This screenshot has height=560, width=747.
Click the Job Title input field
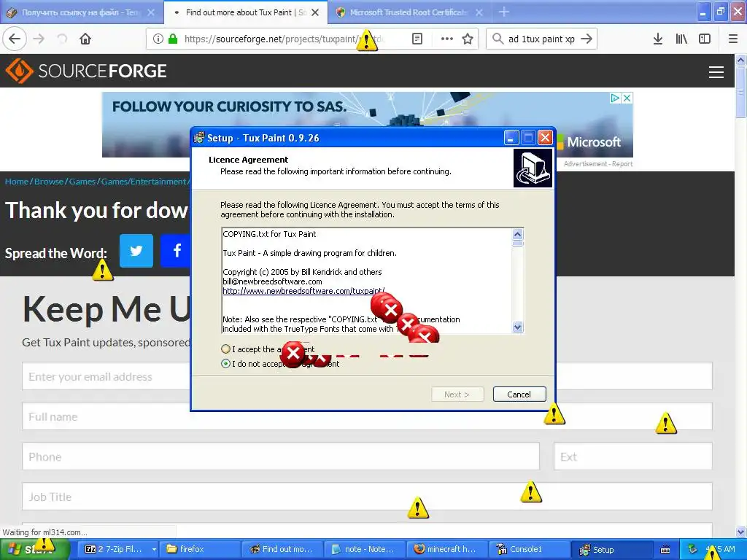367,496
